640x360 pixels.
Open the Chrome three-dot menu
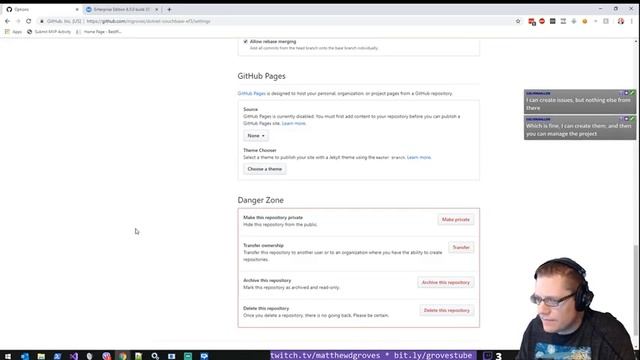click(632, 21)
